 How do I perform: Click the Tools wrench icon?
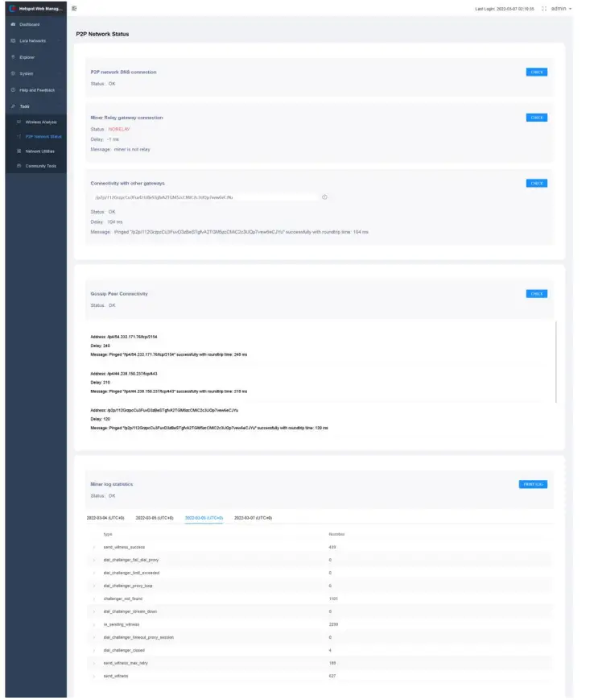point(13,106)
